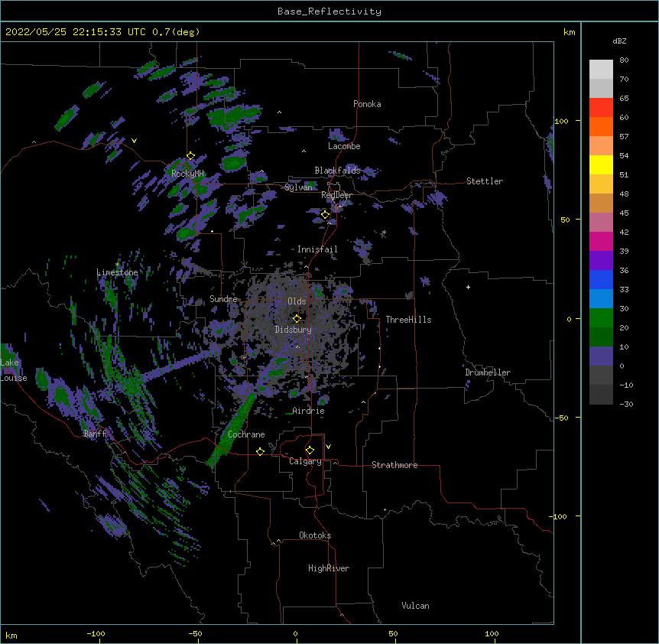Click the 57 value in dBZ legend
The width and height of the screenshot is (659, 644).
[624, 137]
